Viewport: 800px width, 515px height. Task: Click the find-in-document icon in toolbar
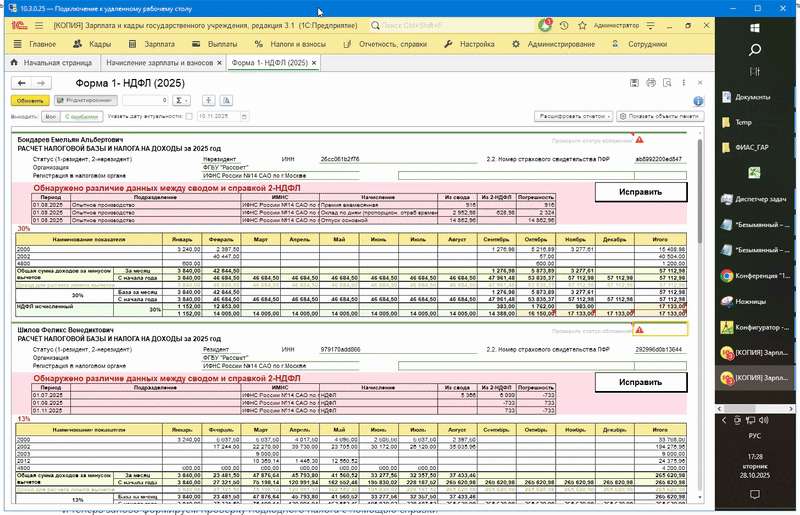tap(227, 101)
